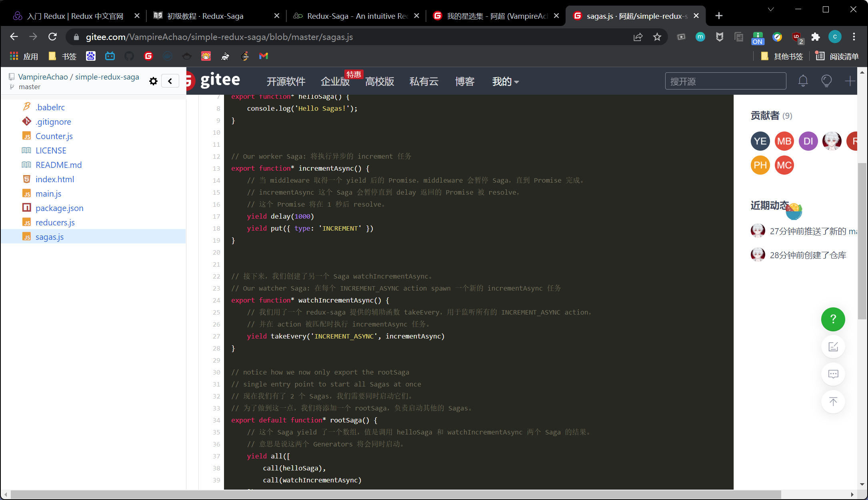Open the sidebar settings gear

point(153,82)
